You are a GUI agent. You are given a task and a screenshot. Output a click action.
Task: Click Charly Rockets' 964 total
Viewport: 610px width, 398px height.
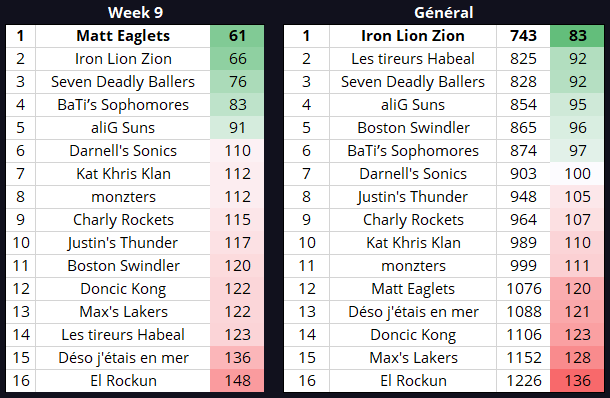click(523, 220)
